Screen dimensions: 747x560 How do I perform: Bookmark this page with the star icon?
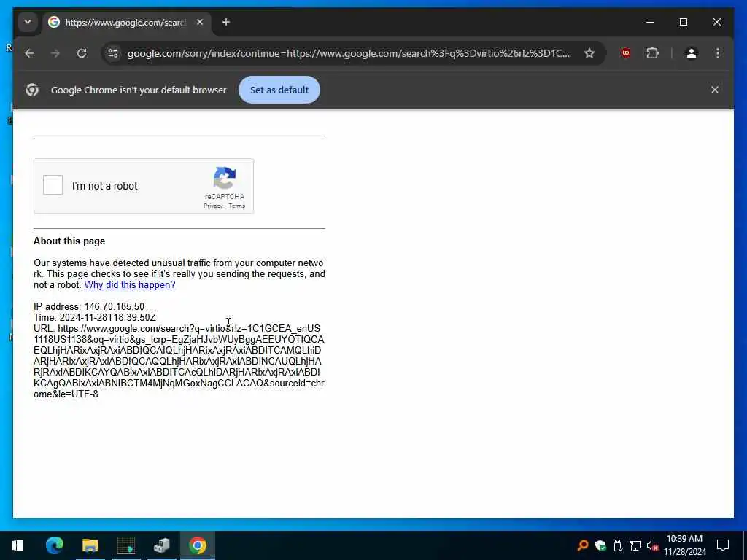[589, 53]
